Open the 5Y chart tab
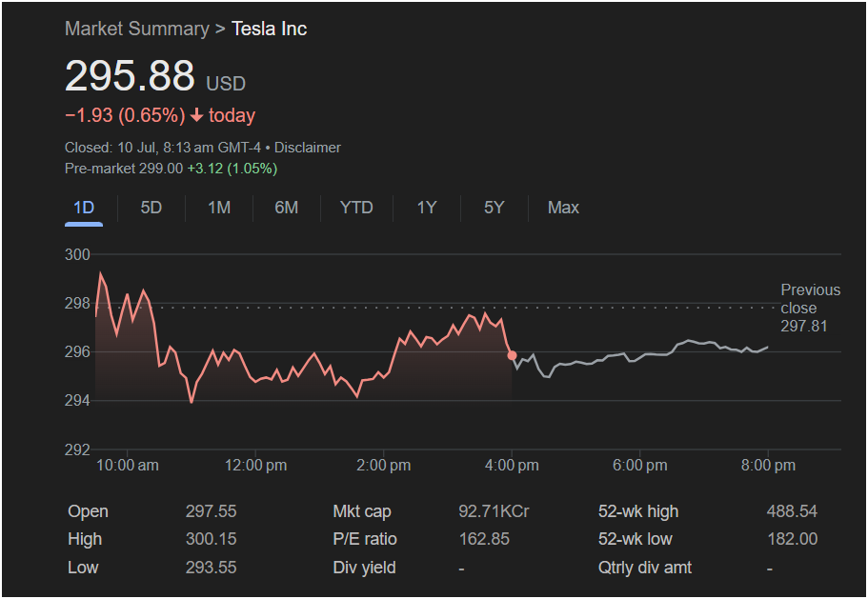Viewport: 868px width, 599px height. [x=495, y=208]
